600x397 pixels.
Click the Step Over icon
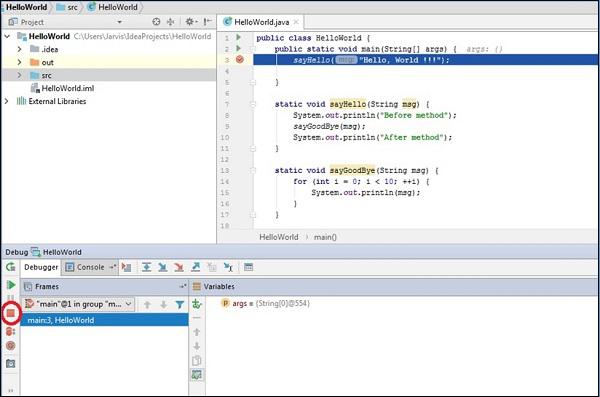(x=146, y=267)
